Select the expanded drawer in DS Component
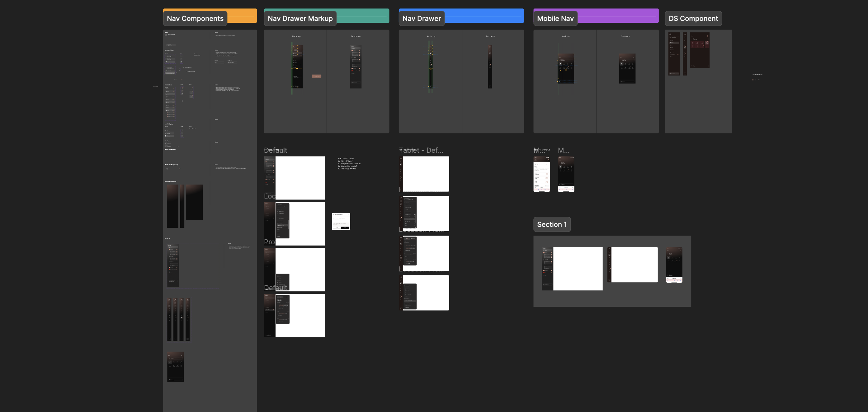The width and height of the screenshot is (868, 412). coord(674,54)
